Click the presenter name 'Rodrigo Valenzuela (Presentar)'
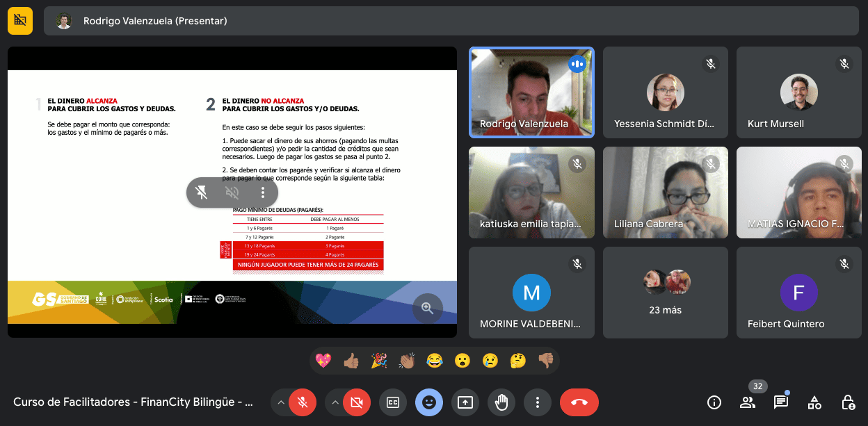 point(155,21)
